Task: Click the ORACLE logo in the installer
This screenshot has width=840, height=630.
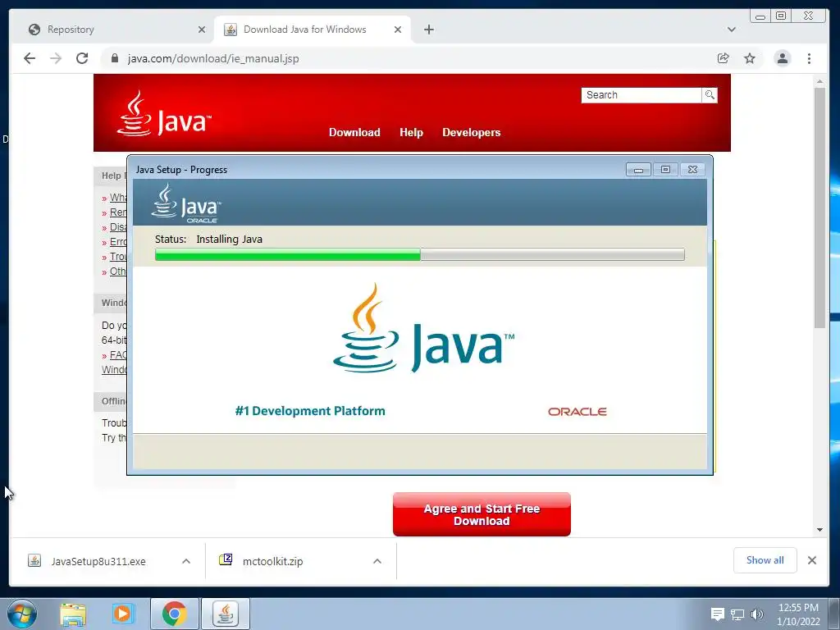Action: click(577, 412)
